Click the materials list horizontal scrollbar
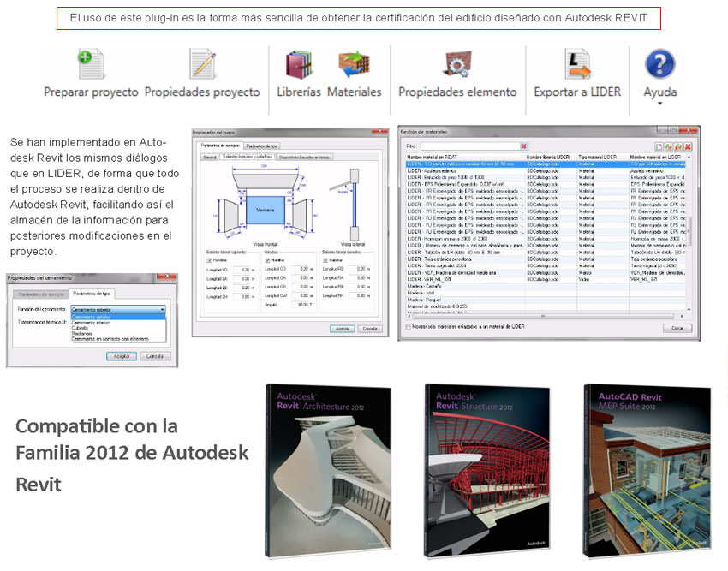728x571 pixels. (x=543, y=317)
